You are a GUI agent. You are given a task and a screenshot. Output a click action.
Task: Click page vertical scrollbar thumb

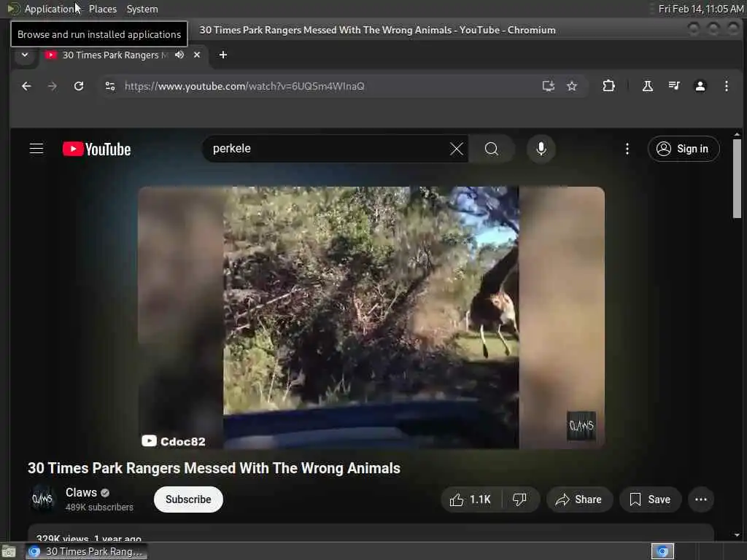[737, 179]
